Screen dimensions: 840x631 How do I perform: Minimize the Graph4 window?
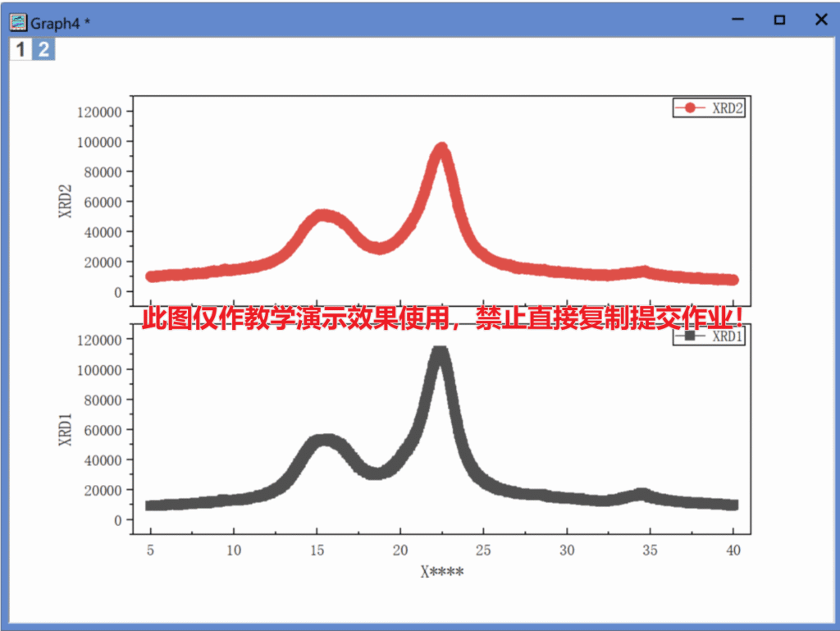738,21
